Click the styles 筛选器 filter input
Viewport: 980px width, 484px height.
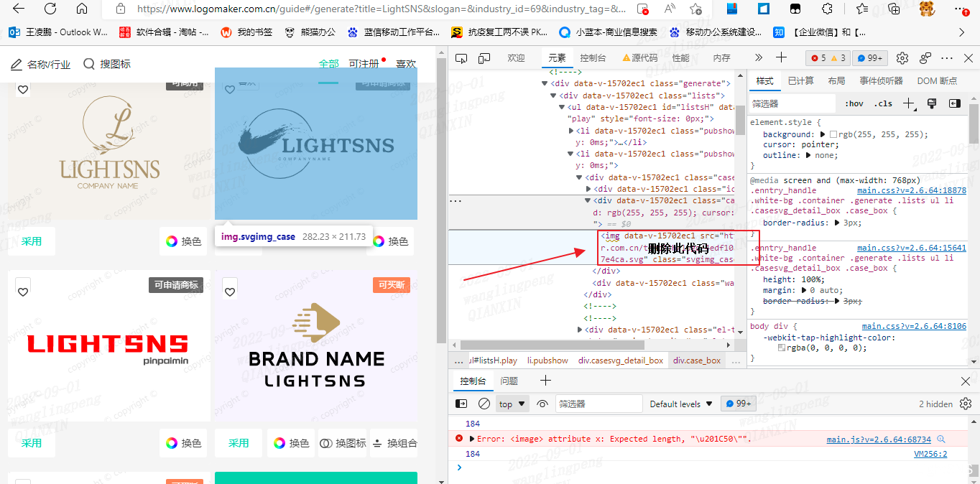coord(792,103)
